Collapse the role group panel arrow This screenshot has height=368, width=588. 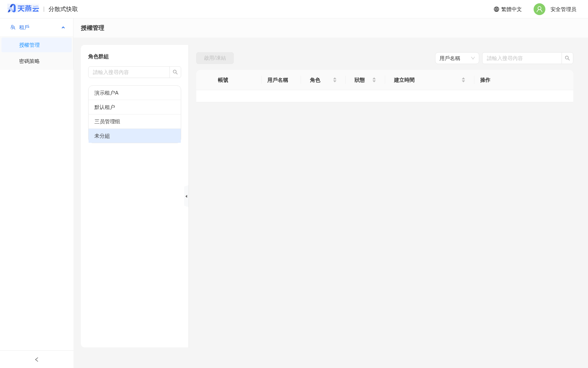[186, 196]
